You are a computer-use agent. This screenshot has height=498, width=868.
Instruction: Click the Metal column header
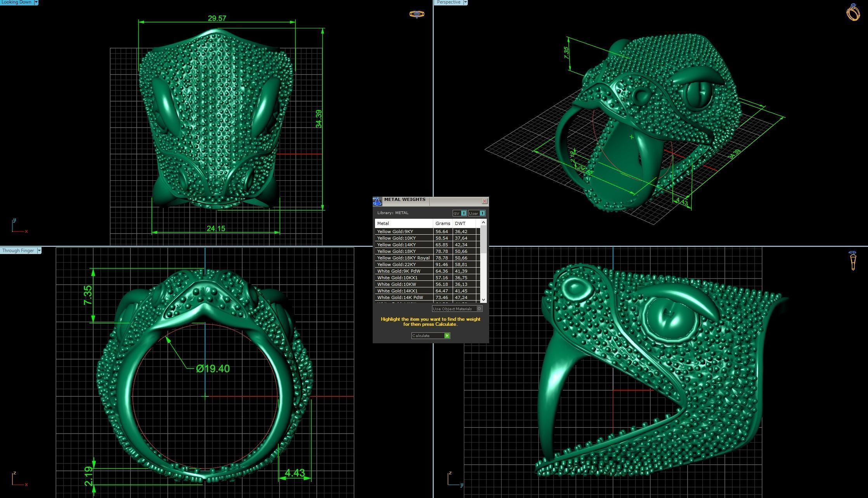click(x=404, y=223)
